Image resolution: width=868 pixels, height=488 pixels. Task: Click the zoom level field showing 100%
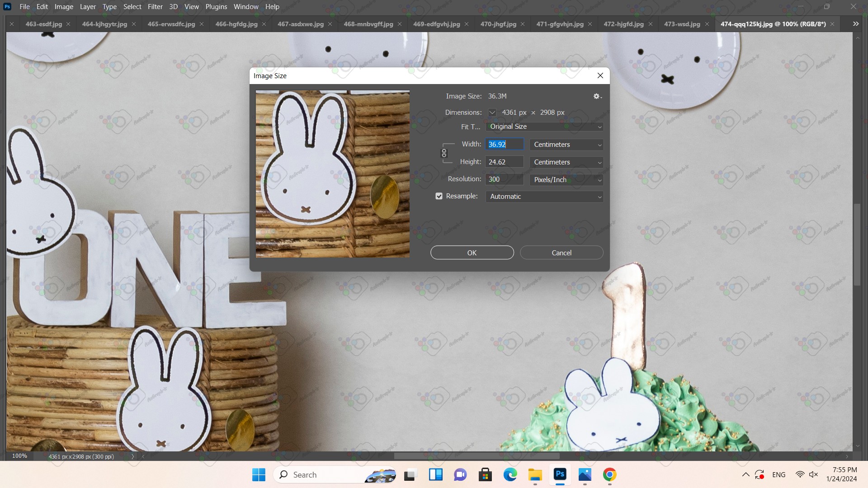pyautogui.click(x=19, y=456)
